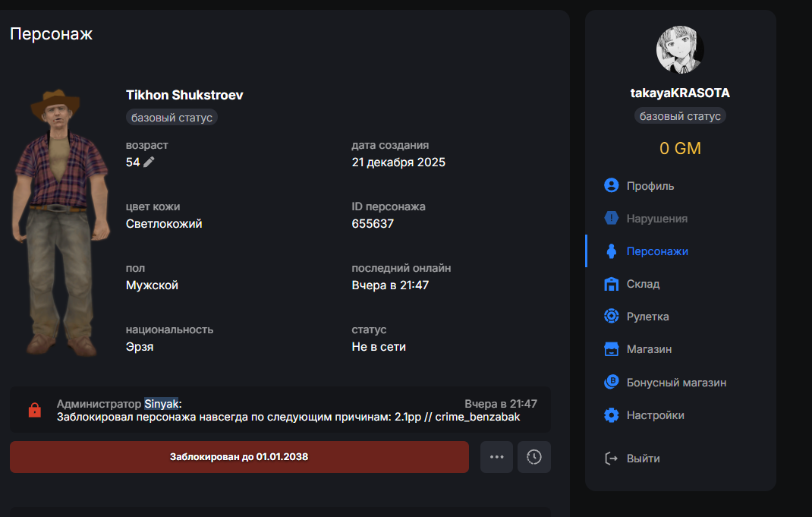Click the Бонусный магазин coin icon
812x517 pixels.
tap(611, 383)
